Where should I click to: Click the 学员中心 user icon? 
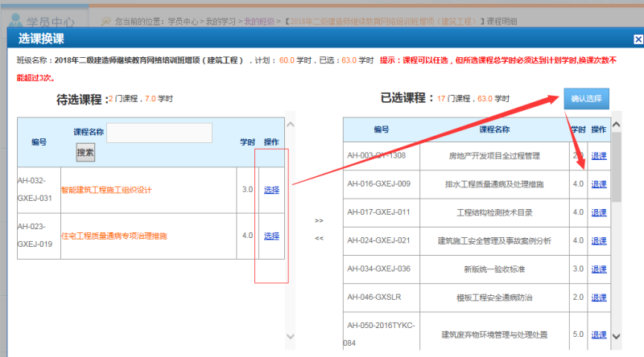[14, 18]
